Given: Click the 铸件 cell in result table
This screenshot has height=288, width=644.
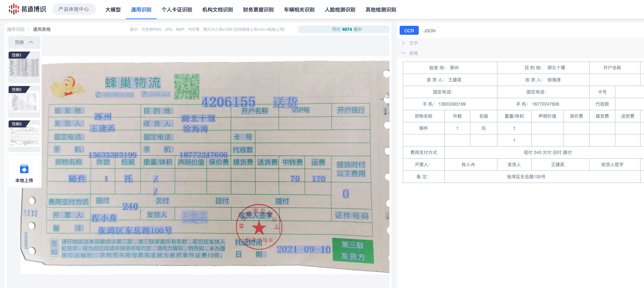Looking at the screenshot, I should tap(423, 128).
